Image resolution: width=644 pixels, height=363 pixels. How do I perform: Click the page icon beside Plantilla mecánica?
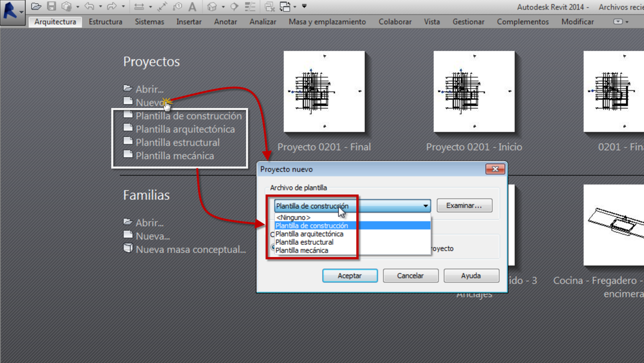point(128,154)
